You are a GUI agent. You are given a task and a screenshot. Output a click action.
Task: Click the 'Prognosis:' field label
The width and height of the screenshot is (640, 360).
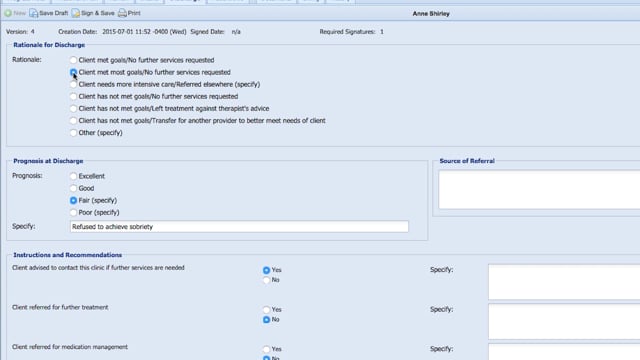pyautogui.click(x=27, y=176)
